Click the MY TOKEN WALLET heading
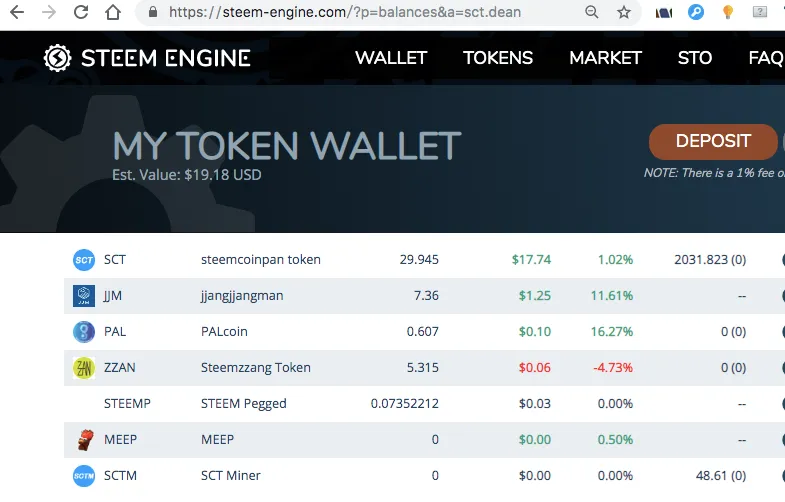The height and width of the screenshot is (502, 785). coord(286,146)
